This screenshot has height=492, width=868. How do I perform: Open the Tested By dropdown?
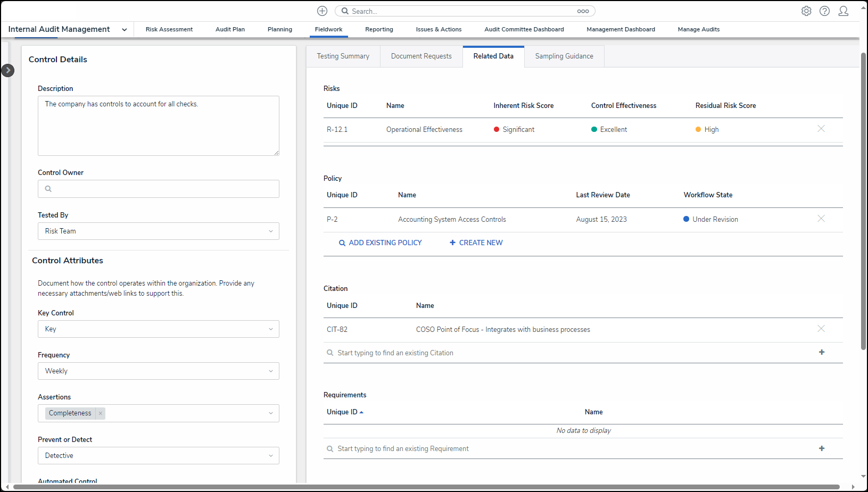158,231
